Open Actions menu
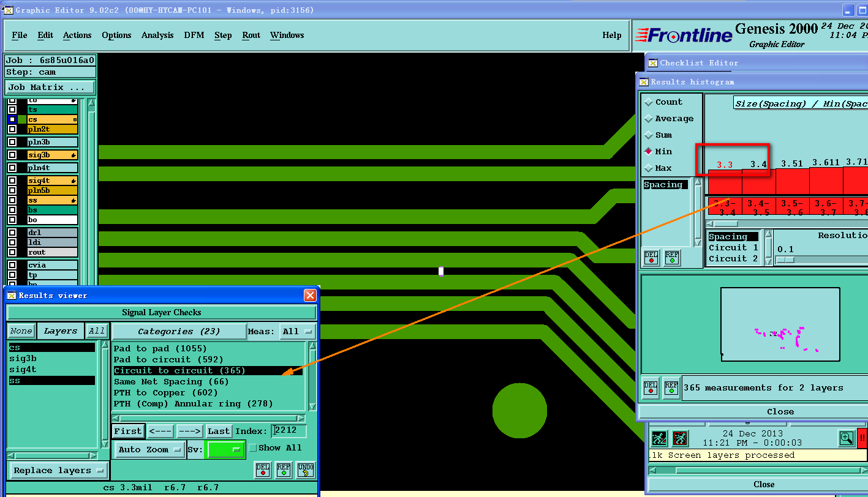The width and height of the screenshot is (868, 497). 77,35
